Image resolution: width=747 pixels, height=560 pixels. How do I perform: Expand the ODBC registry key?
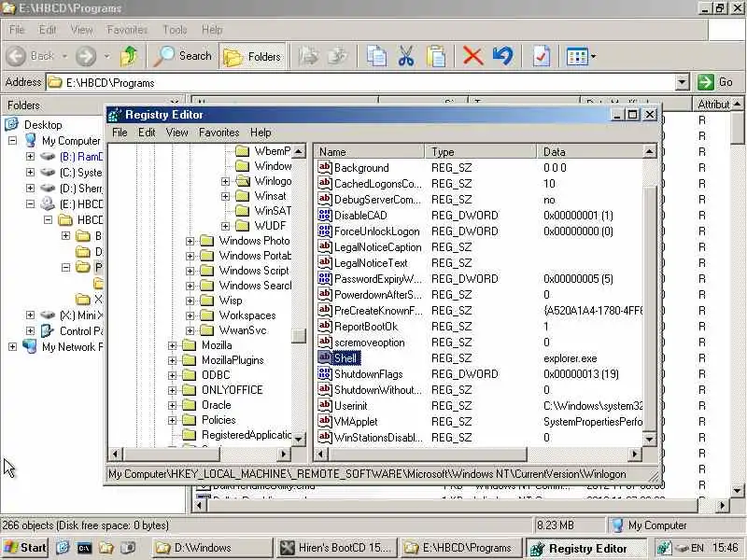pos(172,376)
